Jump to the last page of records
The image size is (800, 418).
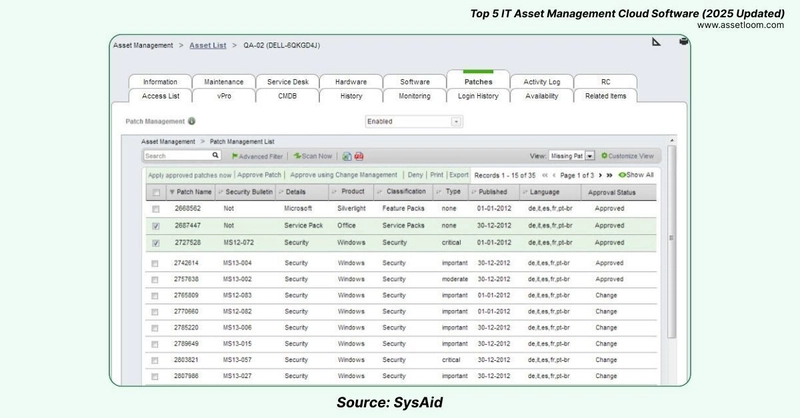pos(609,175)
